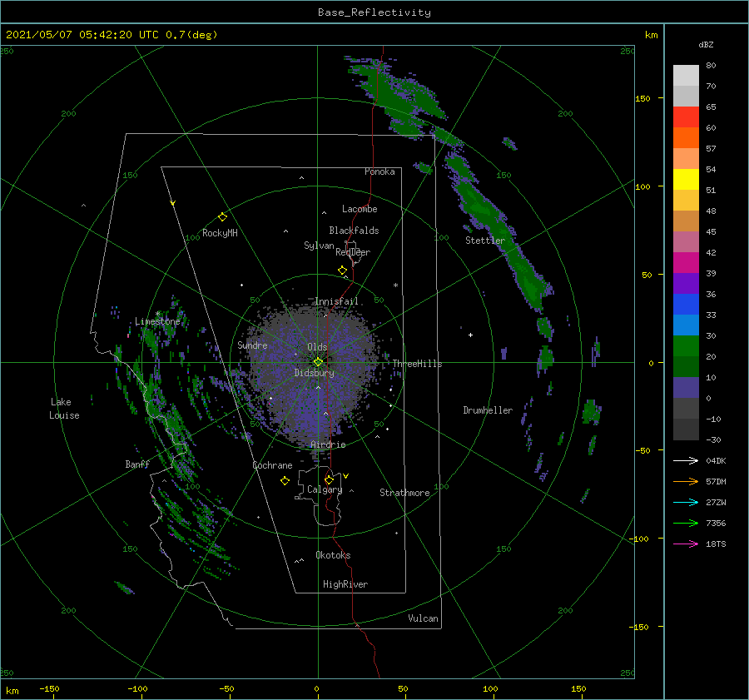Image resolution: width=749 pixels, height=700 pixels.
Task: Click the Drumheller label
Action: coord(488,410)
